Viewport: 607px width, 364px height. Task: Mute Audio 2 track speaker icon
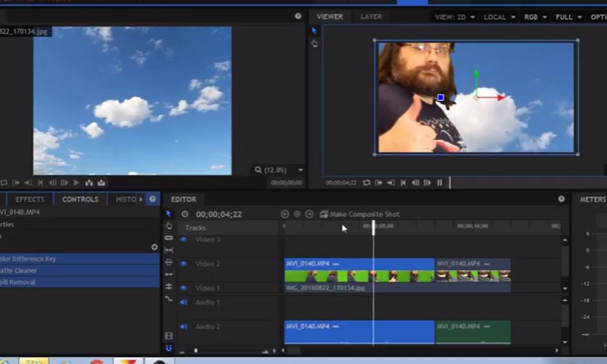183,327
